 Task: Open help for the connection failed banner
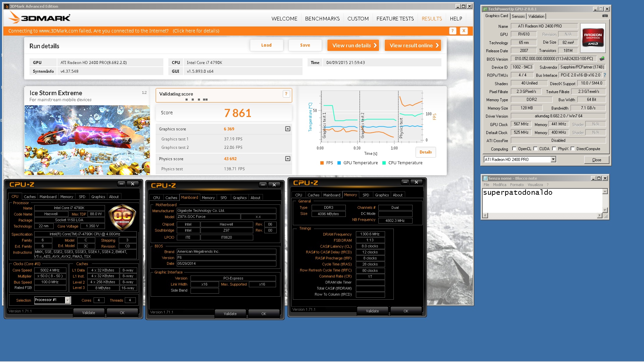tap(452, 31)
